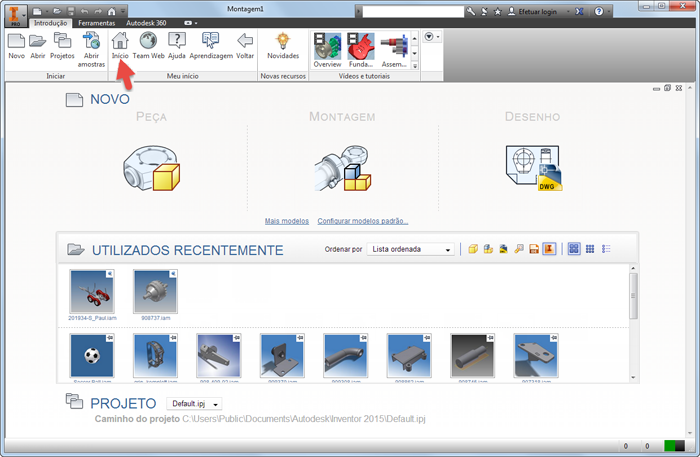Go to Início home in the ribbon
700x457 pixels.
120,46
